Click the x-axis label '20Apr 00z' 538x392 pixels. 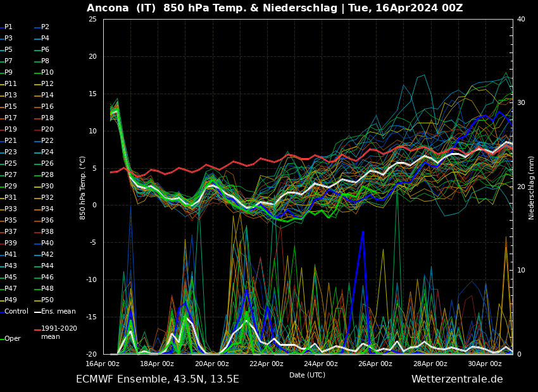(211, 364)
